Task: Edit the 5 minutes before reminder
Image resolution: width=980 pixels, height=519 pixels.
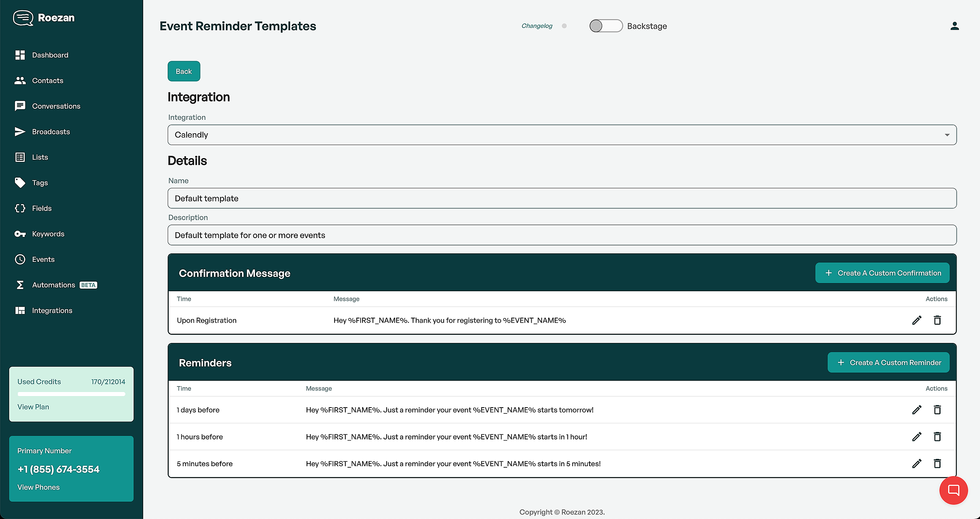Action: pos(916,464)
